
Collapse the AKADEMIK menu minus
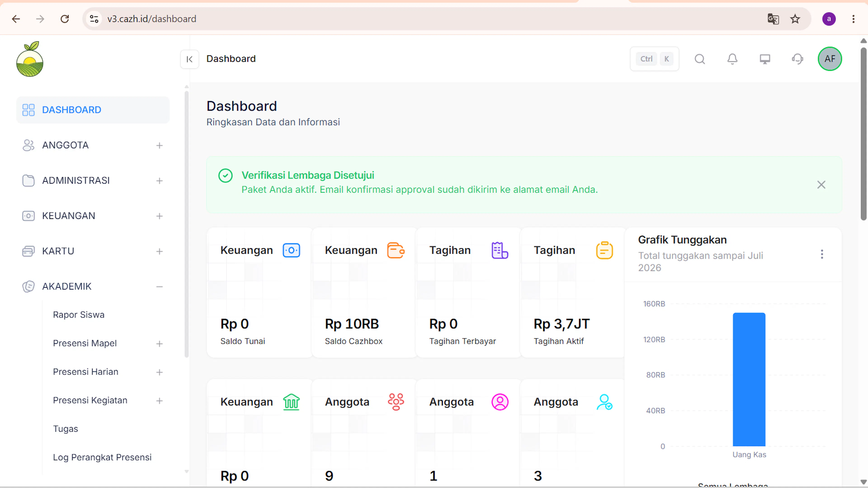(159, 287)
